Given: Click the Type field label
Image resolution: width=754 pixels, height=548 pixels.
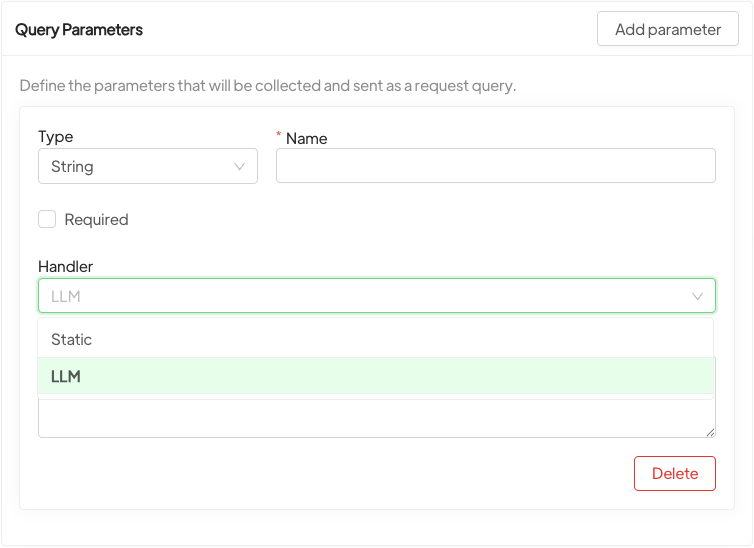Looking at the screenshot, I should [56, 137].
